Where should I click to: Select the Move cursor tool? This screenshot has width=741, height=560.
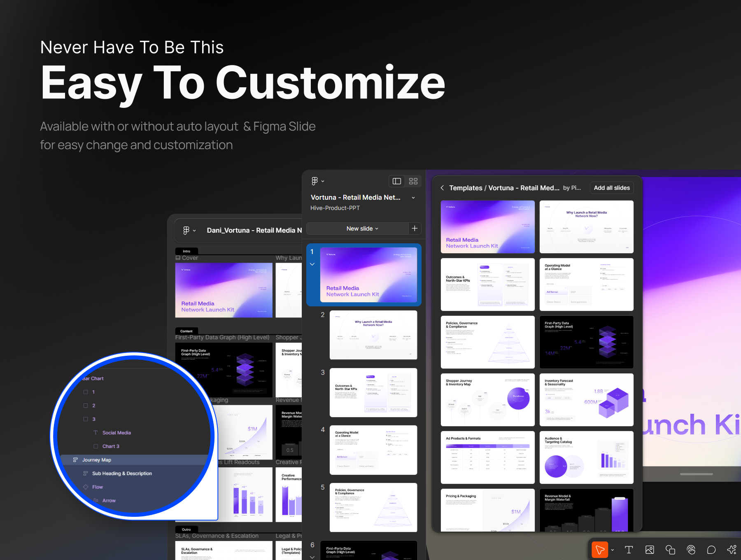tap(600, 550)
